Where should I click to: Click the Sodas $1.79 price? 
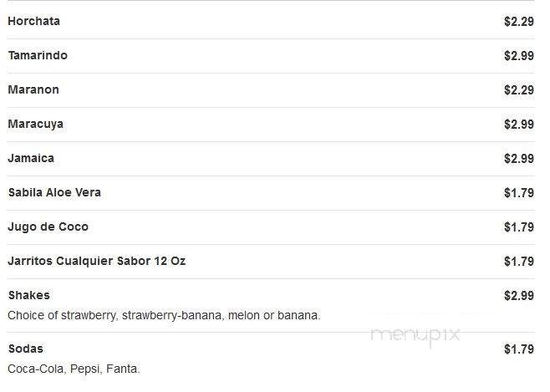point(519,349)
